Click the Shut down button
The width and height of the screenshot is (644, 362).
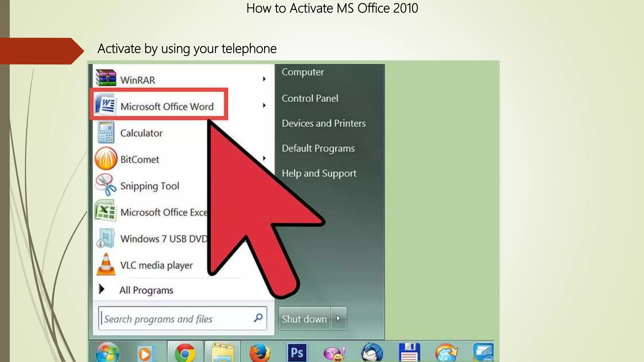[304, 318]
